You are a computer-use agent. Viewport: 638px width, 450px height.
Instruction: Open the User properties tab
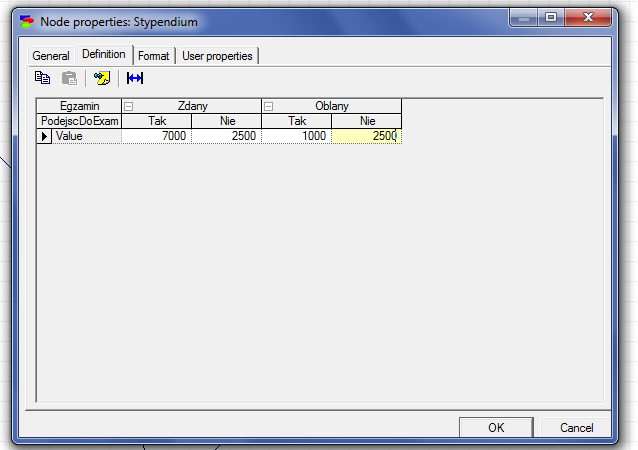pos(217,56)
